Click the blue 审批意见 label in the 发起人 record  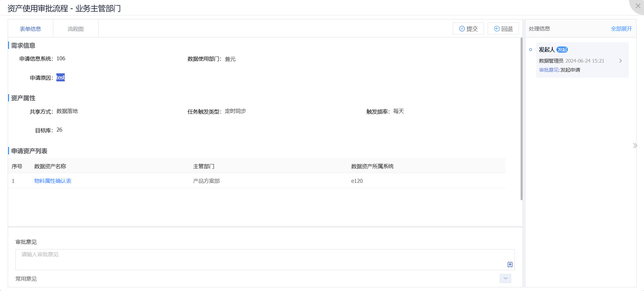[x=549, y=70]
